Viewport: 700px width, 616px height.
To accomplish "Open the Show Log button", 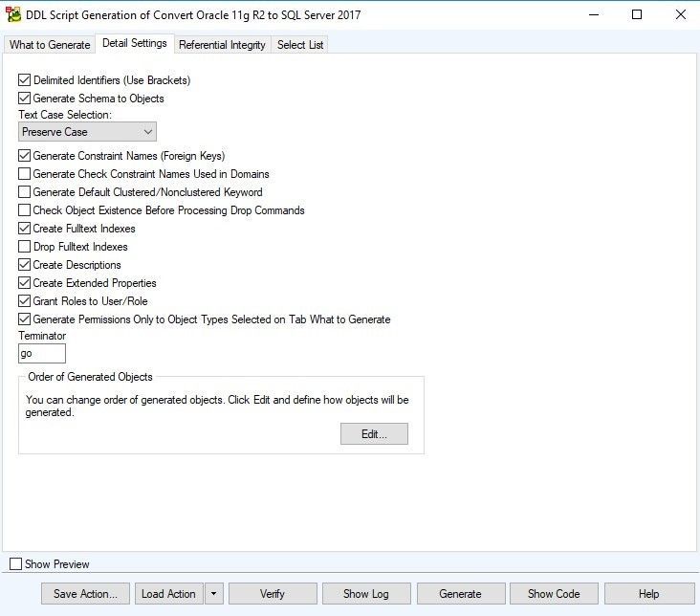I will click(366, 594).
